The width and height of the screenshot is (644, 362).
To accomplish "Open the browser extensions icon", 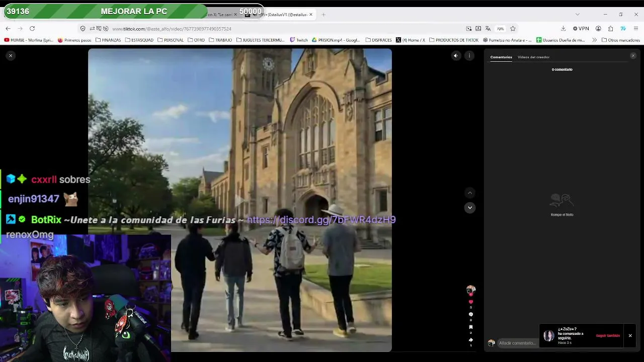I will click(610, 29).
